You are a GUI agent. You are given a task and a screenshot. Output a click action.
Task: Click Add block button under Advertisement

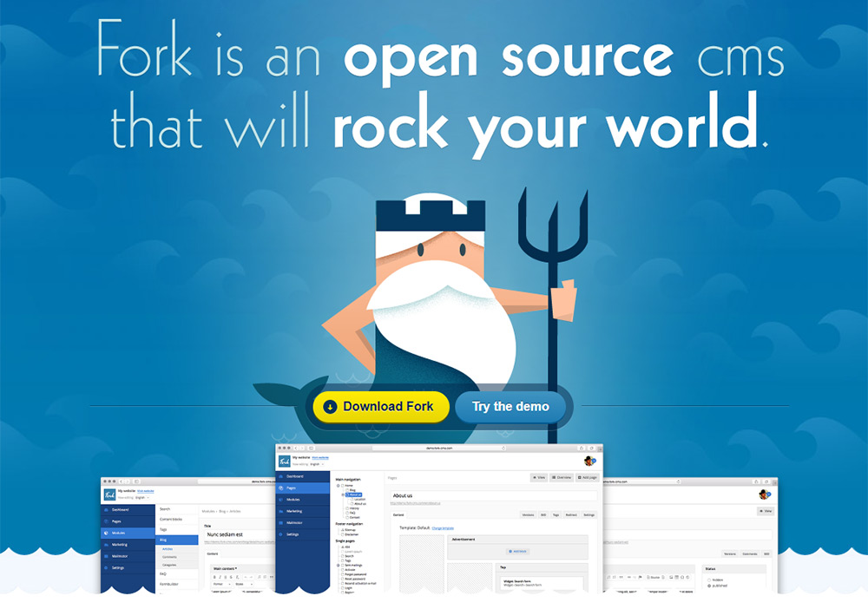(517, 552)
